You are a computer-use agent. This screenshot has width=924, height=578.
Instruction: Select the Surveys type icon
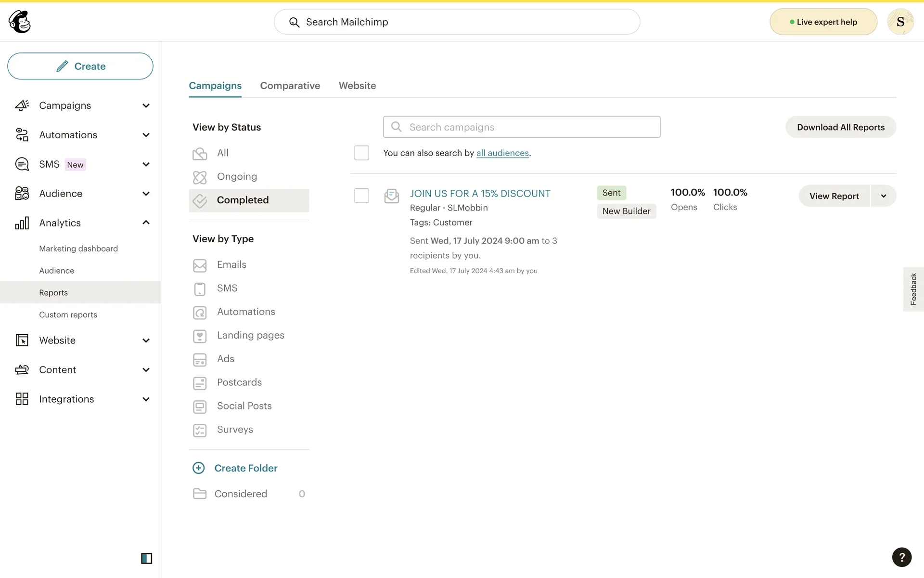tap(200, 430)
